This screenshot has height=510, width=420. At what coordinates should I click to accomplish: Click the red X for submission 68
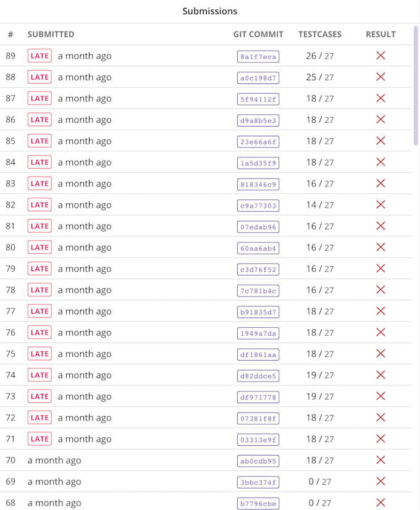[x=380, y=503]
